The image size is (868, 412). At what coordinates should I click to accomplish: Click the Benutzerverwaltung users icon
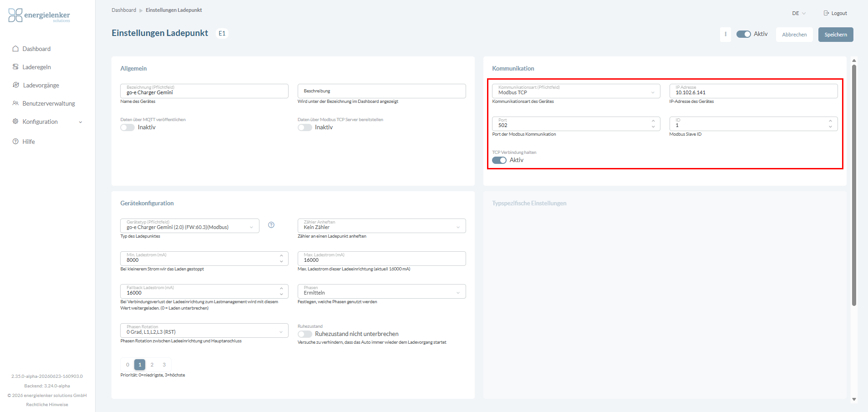pos(15,103)
